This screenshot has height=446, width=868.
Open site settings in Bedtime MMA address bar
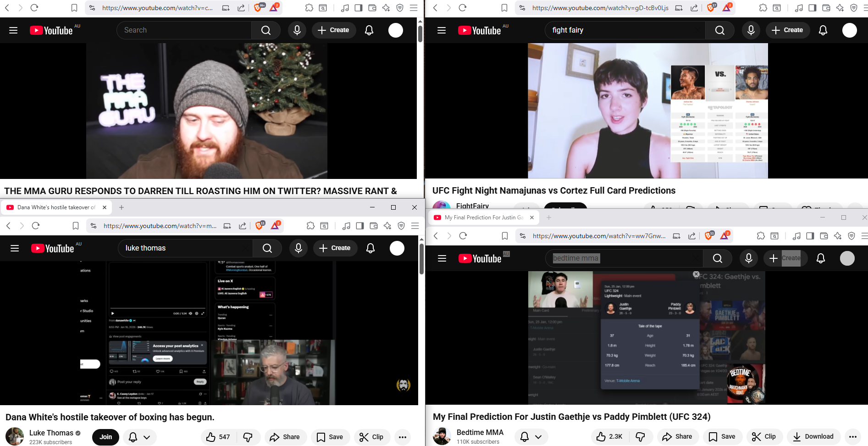[x=523, y=236]
